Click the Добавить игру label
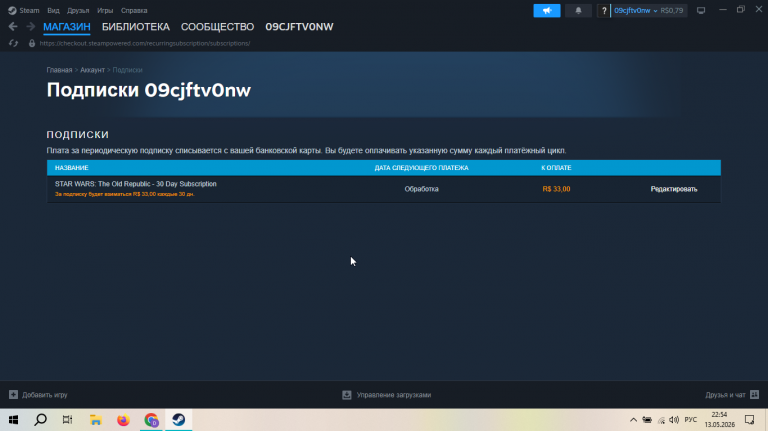 pyautogui.click(x=45, y=395)
